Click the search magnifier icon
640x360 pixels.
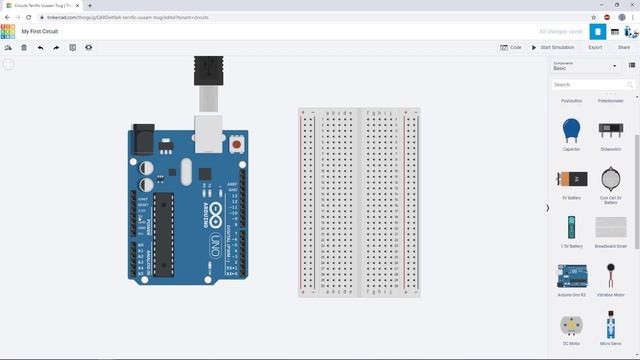pyautogui.click(x=630, y=84)
